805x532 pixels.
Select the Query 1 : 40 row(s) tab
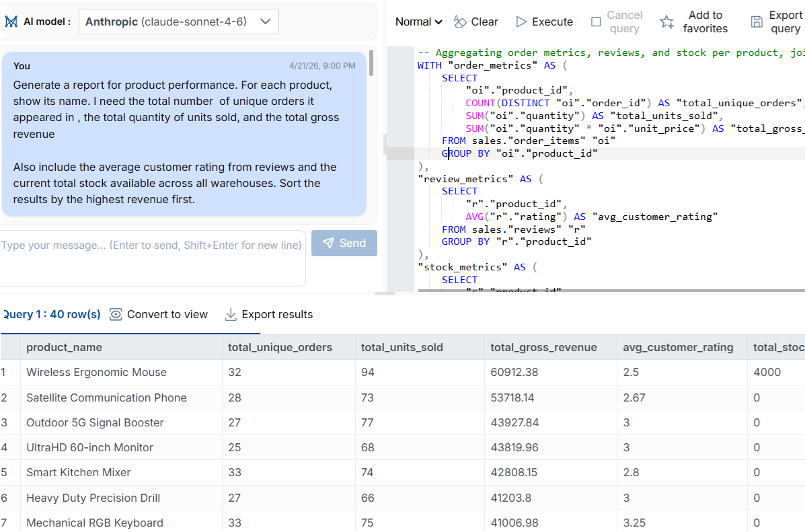(x=52, y=314)
